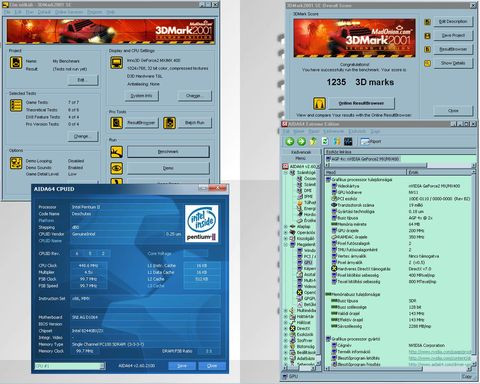Collapse the Számítógép tree node
This screenshot has width=480, height=384.
coord(286,173)
